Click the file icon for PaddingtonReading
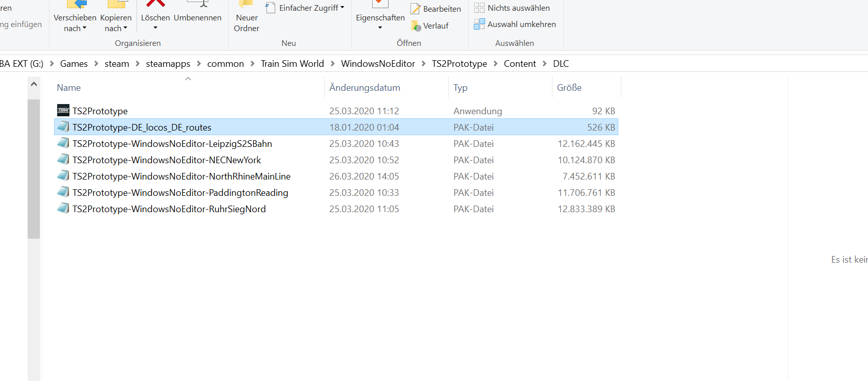 [x=63, y=192]
